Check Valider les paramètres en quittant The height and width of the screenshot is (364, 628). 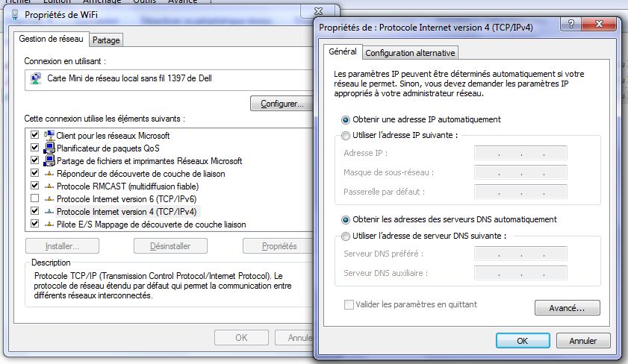pyautogui.click(x=349, y=305)
